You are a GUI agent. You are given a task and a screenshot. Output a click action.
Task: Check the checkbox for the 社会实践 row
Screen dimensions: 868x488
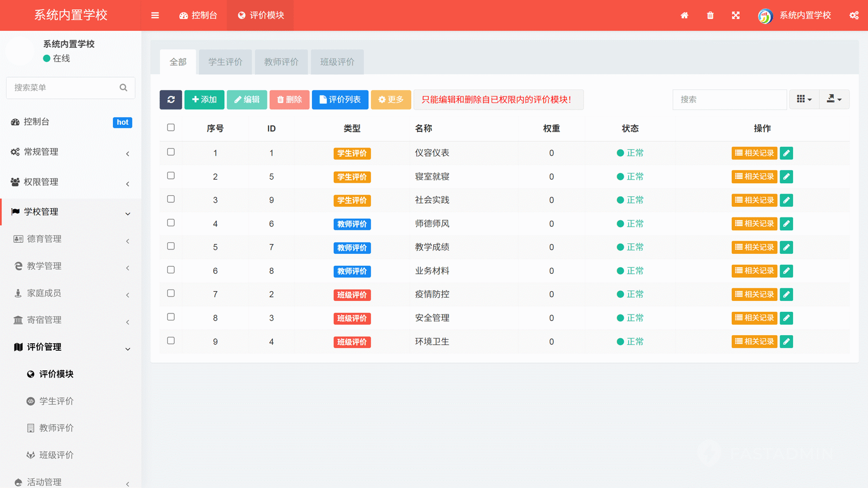tap(171, 199)
